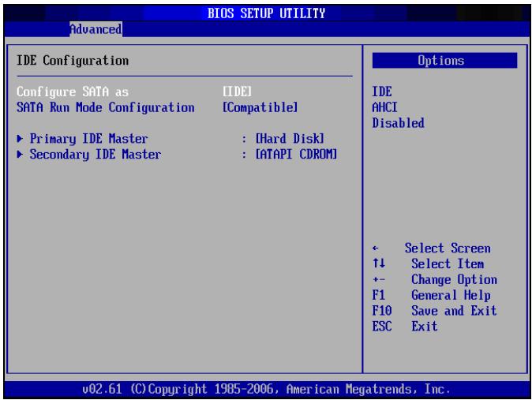This screenshot has height=400, width=532.
Task: Choose AHCI in the Options list
Action: [384, 107]
